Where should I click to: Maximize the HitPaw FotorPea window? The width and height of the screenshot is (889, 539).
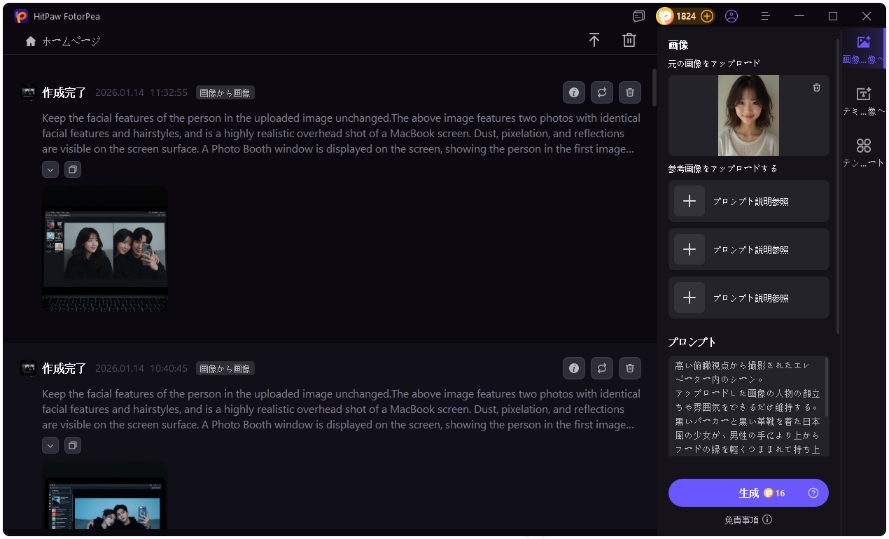tap(833, 16)
